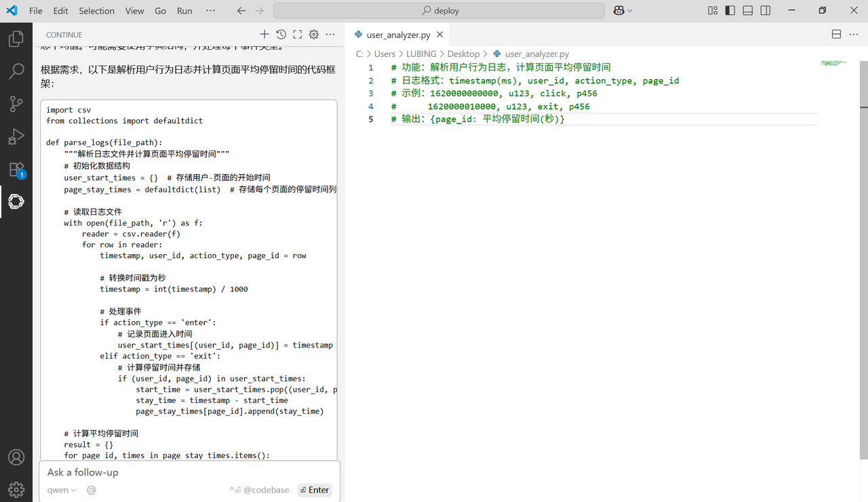868x502 pixels.
Task: Toggle Secondary Side Bar visibility
Action: [766, 11]
